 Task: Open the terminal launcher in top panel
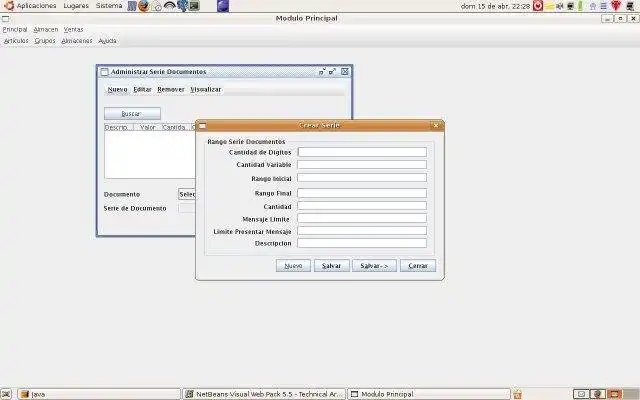point(195,6)
